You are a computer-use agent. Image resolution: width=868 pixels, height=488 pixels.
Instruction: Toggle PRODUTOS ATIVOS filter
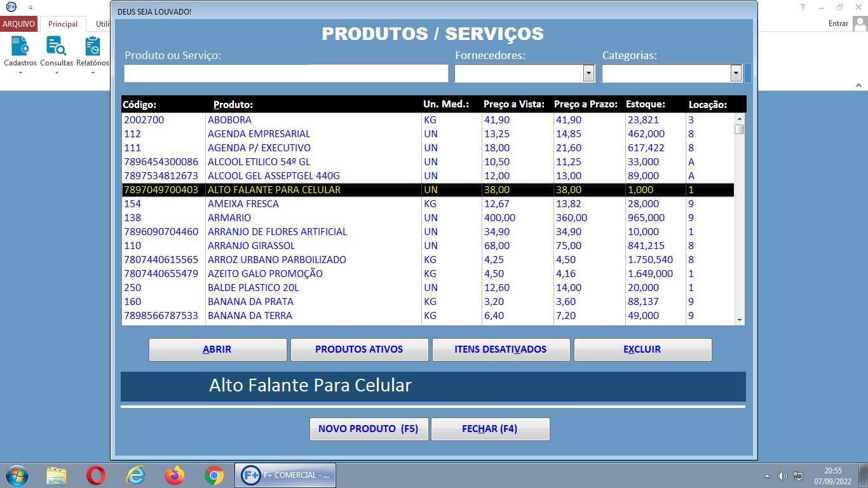359,349
